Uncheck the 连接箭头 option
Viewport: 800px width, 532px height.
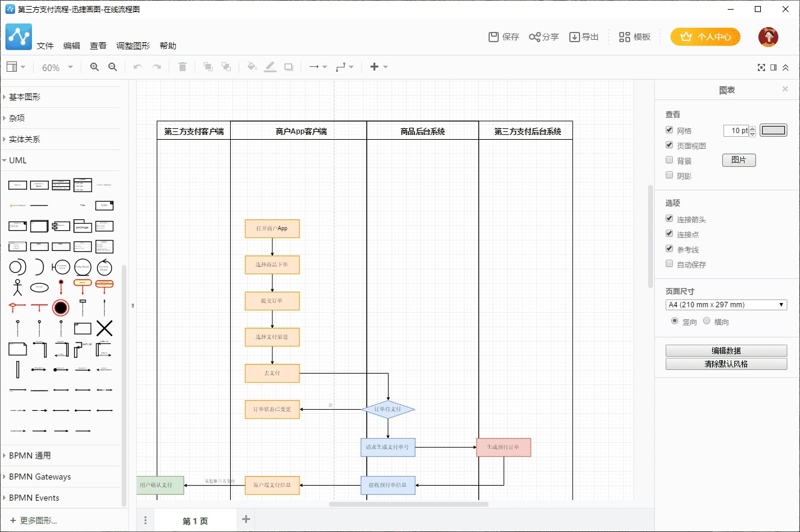click(669, 219)
